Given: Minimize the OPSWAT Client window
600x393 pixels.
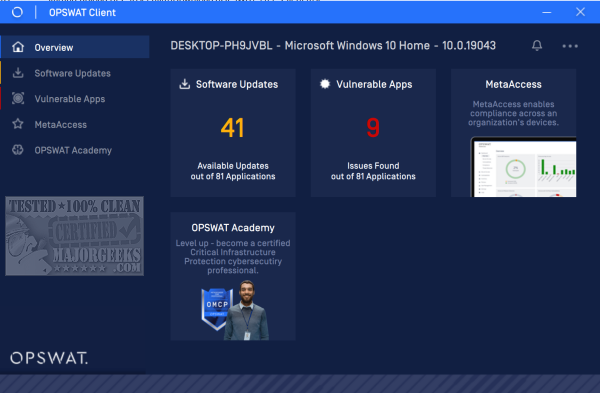Looking at the screenshot, I should [x=547, y=12].
